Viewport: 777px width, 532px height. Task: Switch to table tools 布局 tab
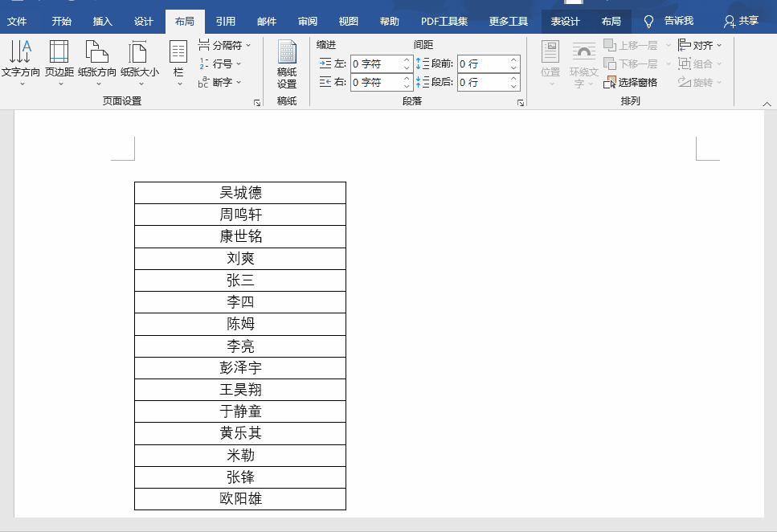(611, 22)
